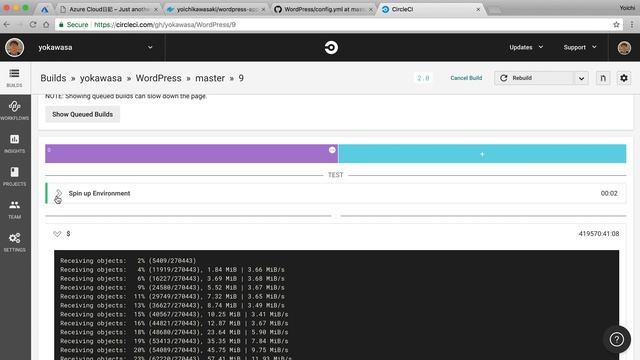Switch to the WordPress/config.yml GitHub tab
This screenshot has height=360, width=640.
click(x=324, y=9)
